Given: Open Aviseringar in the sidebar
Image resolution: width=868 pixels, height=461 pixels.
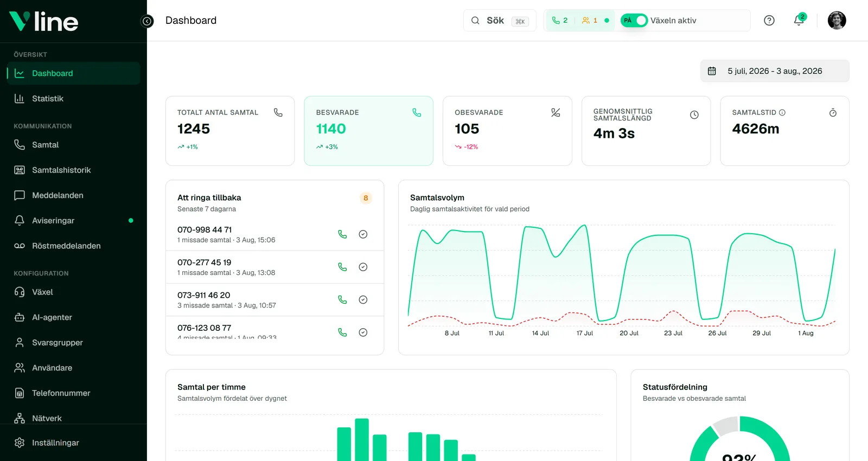Looking at the screenshot, I should [73, 221].
